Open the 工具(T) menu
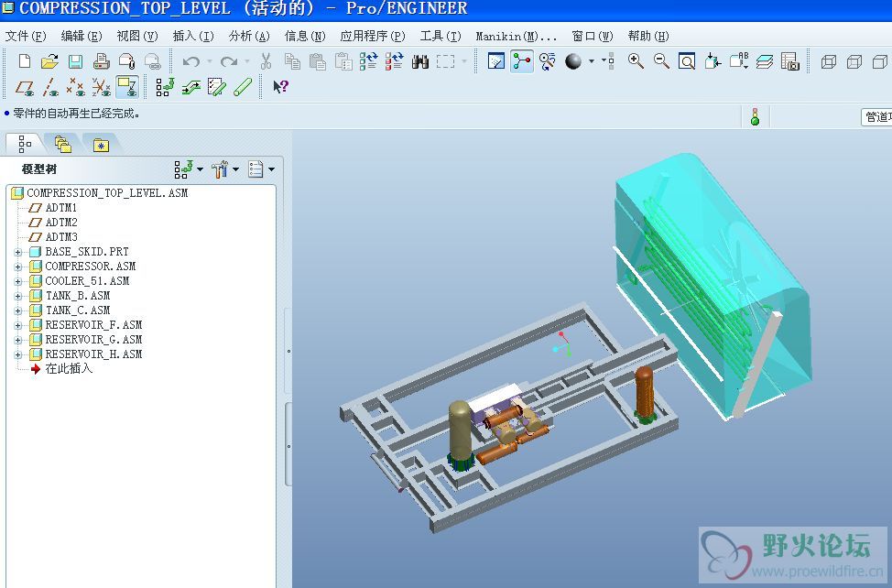 tap(441, 37)
